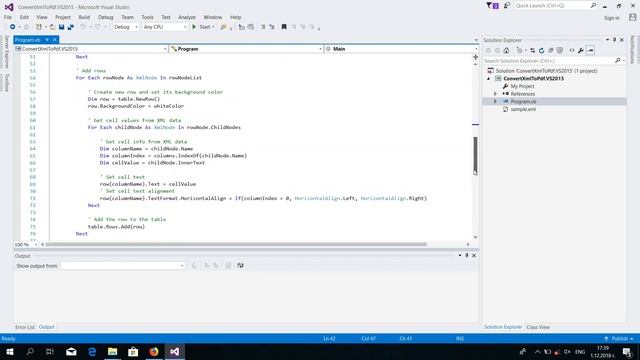Click the Undo arrow in the toolbar
Image resolution: width=640 pixels, height=360 pixels.
83,27
